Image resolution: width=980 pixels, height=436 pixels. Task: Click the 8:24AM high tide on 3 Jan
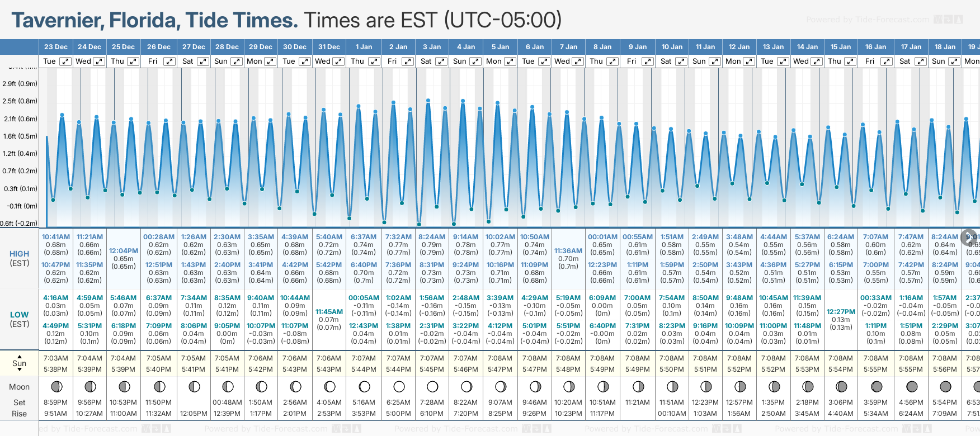pos(432,237)
